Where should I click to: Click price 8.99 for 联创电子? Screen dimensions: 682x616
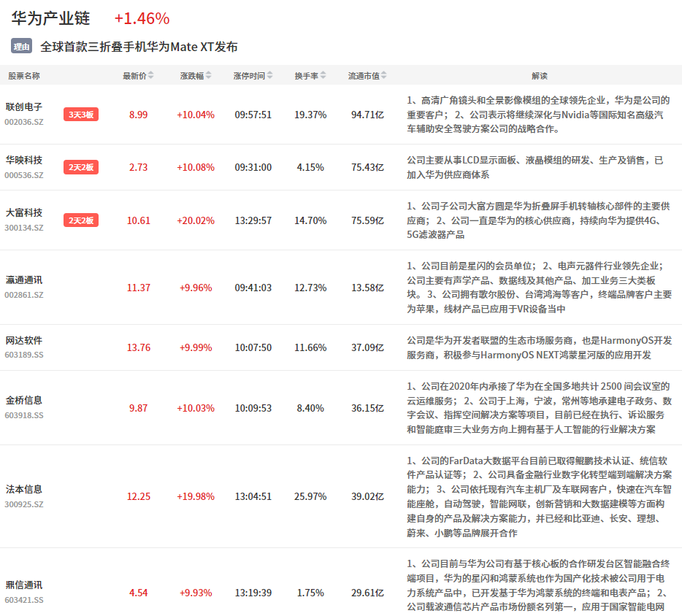click(138, 115)
